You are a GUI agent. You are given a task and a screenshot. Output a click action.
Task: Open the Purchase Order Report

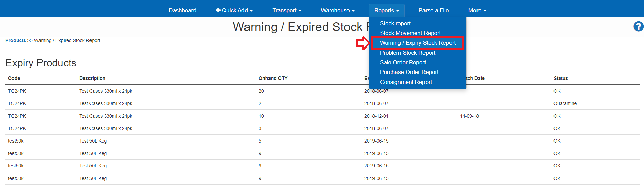click(x=409, y=72)
